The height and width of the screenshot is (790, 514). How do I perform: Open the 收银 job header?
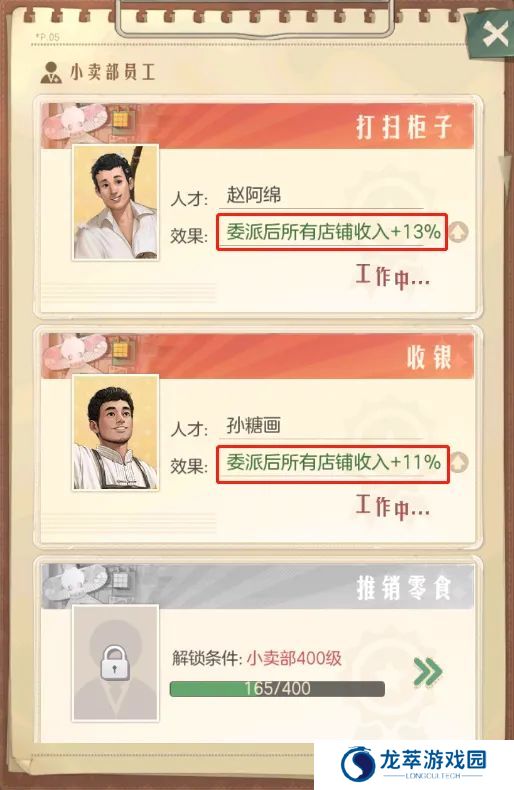click(258, 356)
